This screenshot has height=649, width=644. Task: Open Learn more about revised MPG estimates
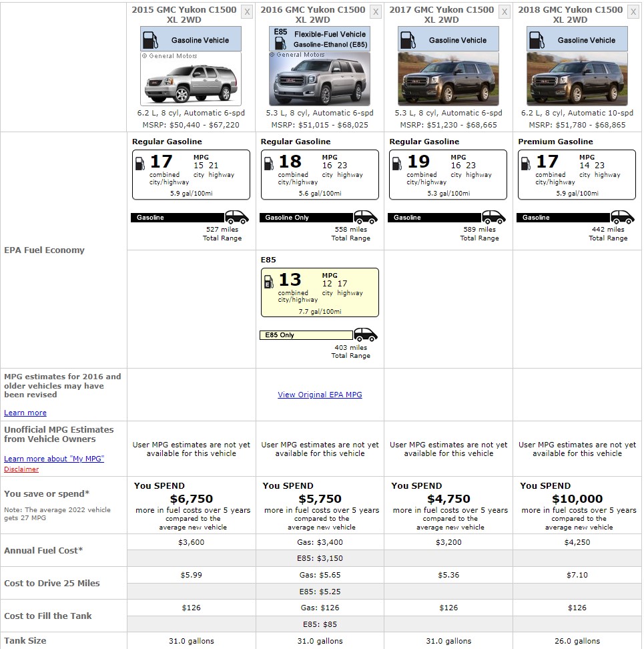click(x=25, y=413)
